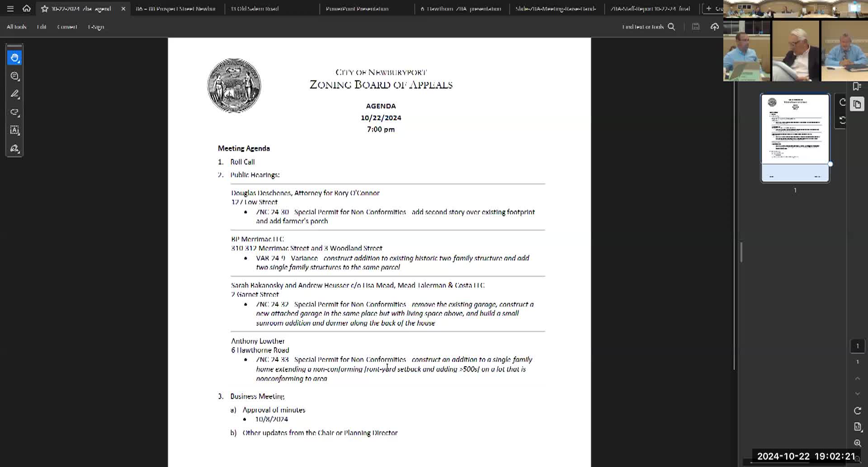This screenshot has width=868, height=467.
Task: Click the '10/22/2024' agenda date
Action: [x=381, y=118]
